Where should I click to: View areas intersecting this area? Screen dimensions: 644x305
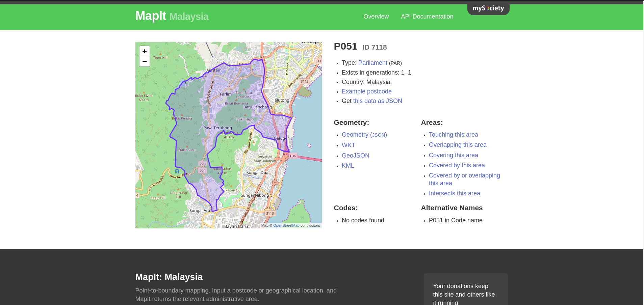[454, 193]
